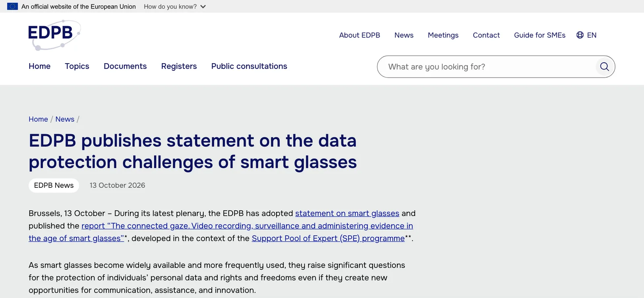This screenshot has width=644, height=298.
Task: Open the Contact page
Action: pos(486,35)
